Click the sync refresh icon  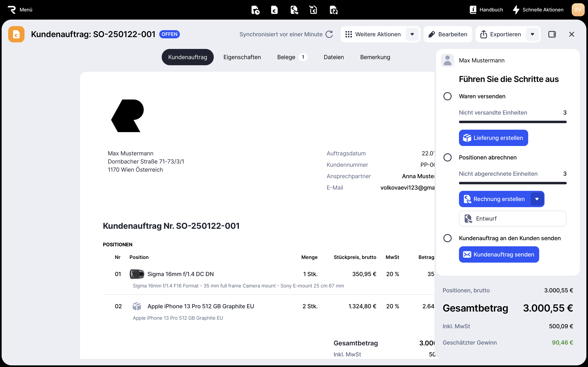(x=329, y=34)
